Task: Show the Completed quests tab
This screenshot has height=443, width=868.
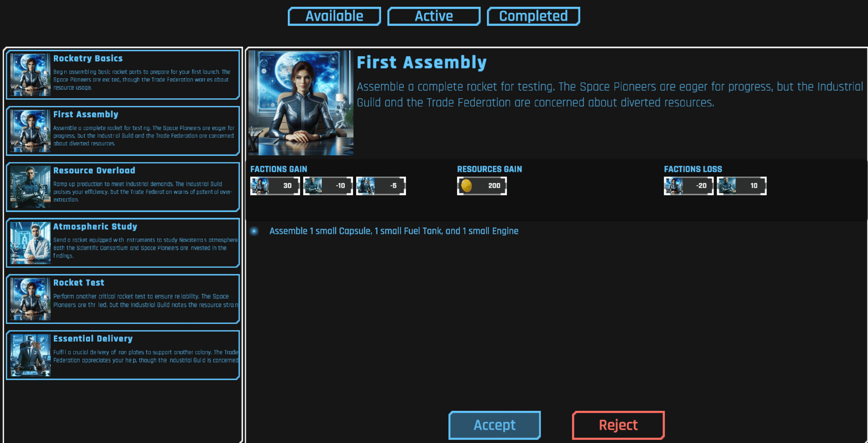Action: click(533, 16)
